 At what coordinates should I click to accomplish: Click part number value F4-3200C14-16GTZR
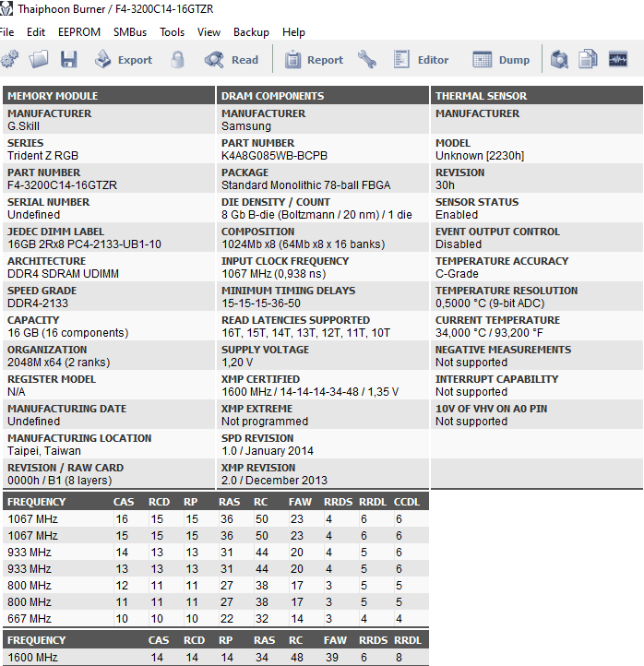62,185
